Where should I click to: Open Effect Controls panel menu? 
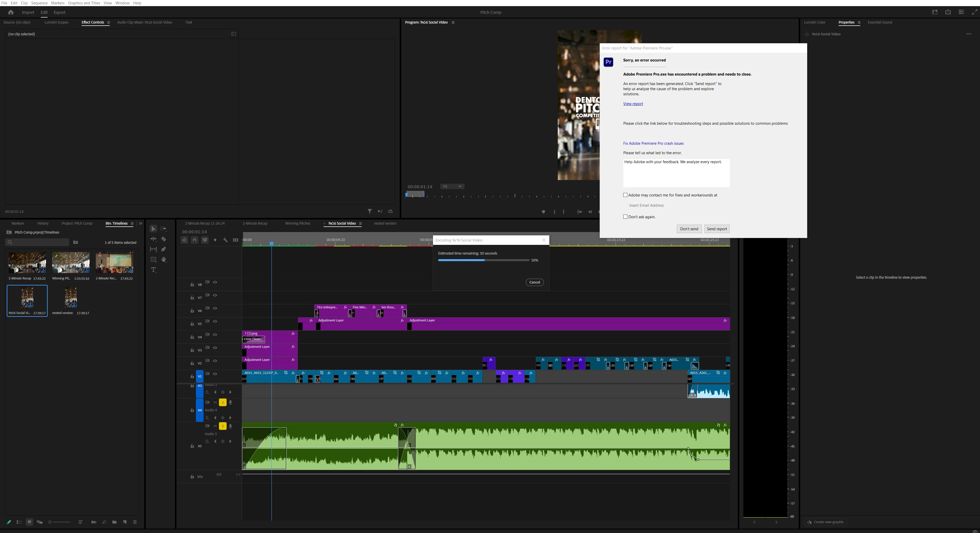click(x=108, y=23)
